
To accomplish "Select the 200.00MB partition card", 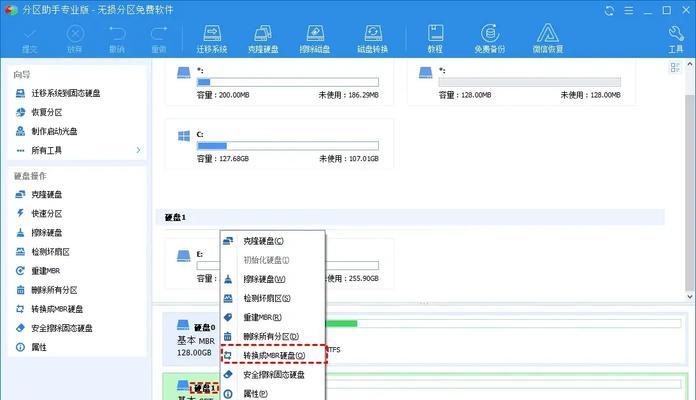I will click(279, 83).
